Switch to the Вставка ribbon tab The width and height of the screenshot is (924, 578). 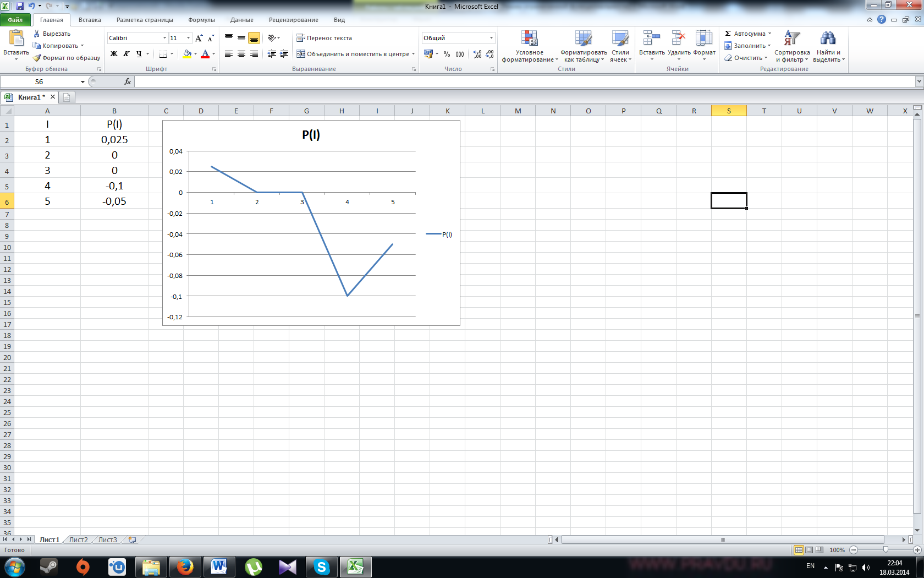90,20
